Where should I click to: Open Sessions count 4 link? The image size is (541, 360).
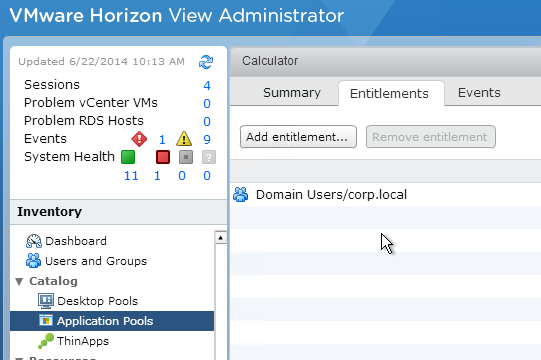[207, 85]
